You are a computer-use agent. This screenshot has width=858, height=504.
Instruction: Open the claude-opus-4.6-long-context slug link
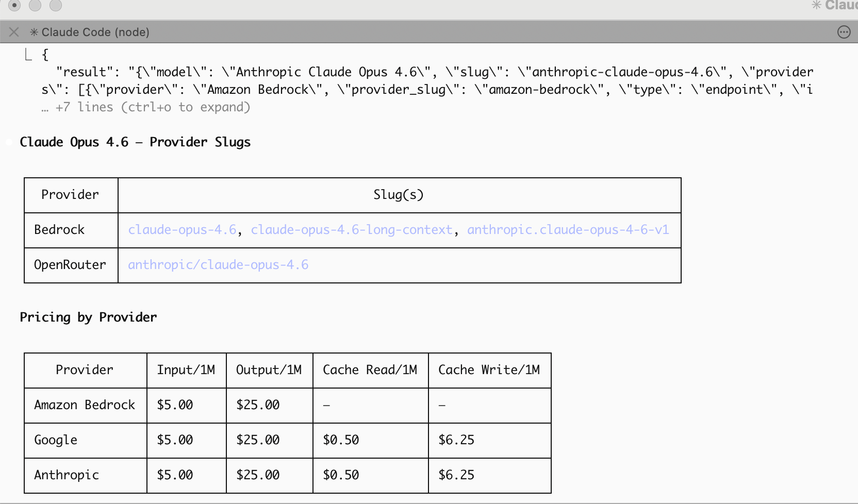coord(352,230)
